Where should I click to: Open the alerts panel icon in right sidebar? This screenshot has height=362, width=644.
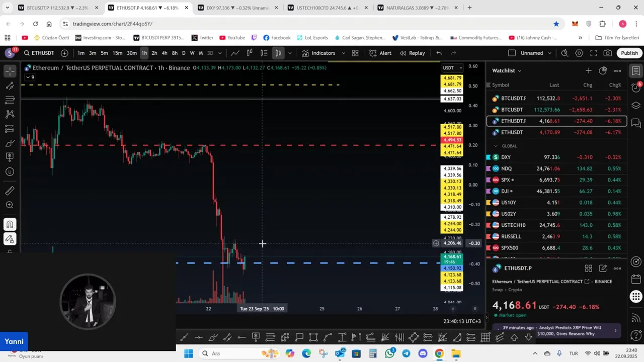click(x=636, y=87)
